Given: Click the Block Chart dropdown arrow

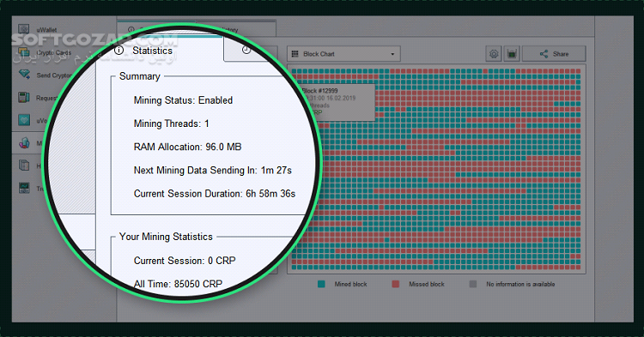Looking at the screenshot, I should click(x=392, y=54).
